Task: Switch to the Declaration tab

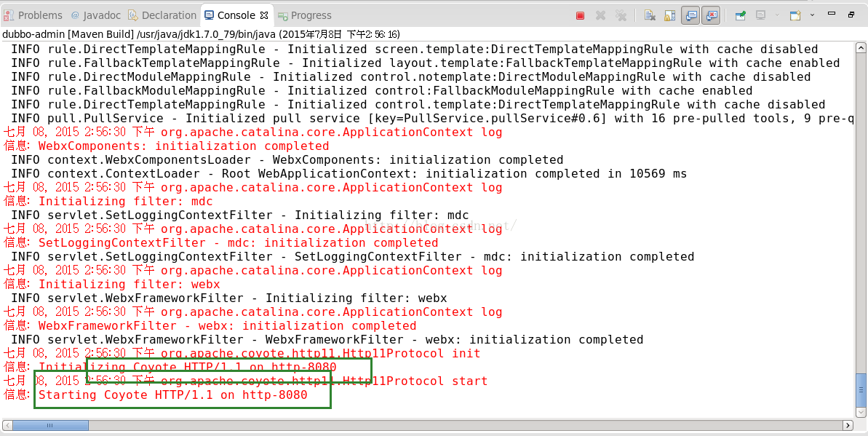Action: pyautogui.click(x=162, y=15)
